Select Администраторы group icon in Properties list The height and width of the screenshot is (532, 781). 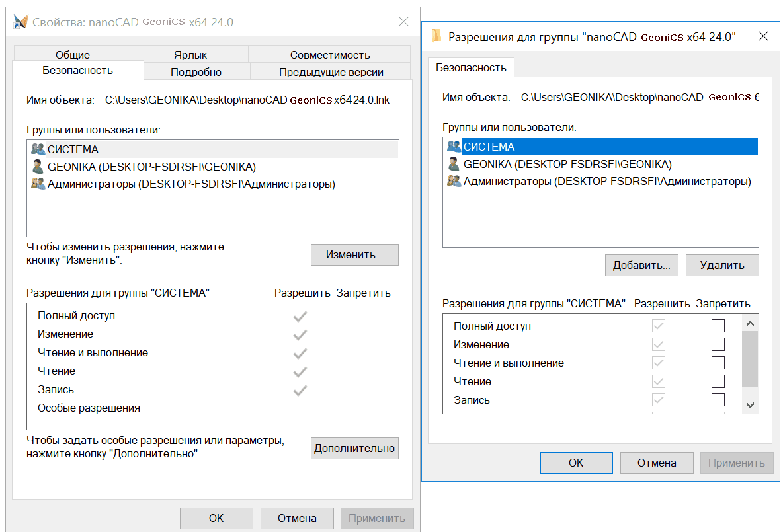click(x=38, y=184)
